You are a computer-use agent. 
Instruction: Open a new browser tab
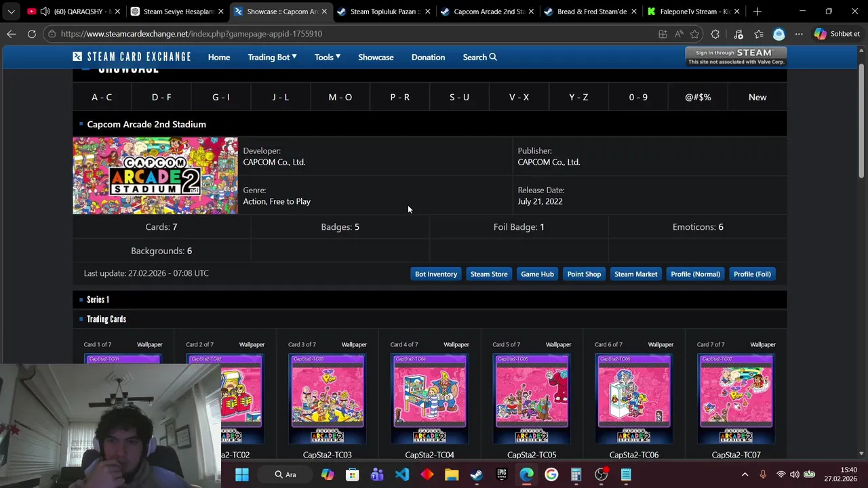click(757, 12)
